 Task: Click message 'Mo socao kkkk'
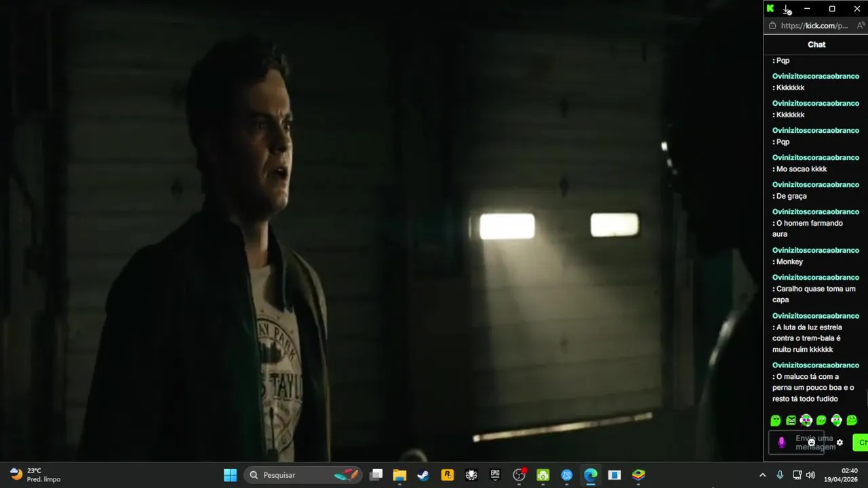click(x=802, y=169)
